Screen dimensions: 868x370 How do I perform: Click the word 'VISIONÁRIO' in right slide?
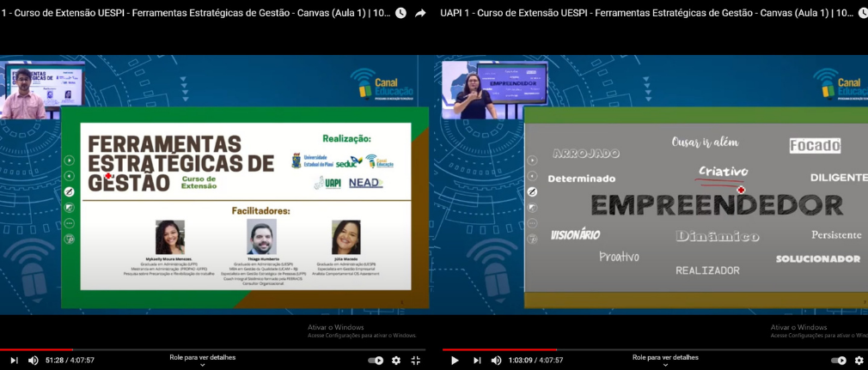tap(575, 235)
